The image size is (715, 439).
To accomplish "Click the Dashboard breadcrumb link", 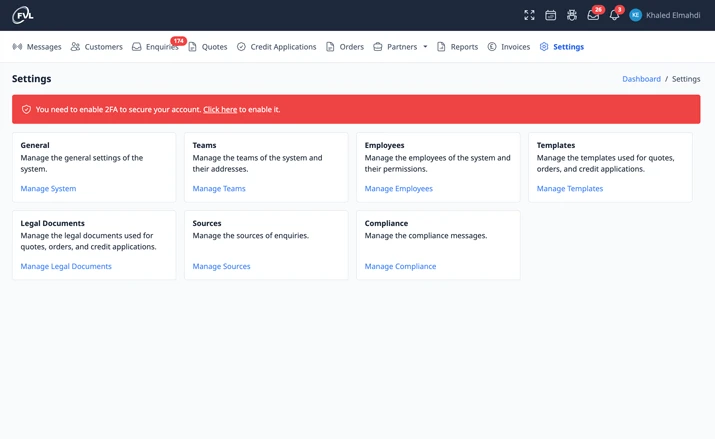I will (641, 79).
